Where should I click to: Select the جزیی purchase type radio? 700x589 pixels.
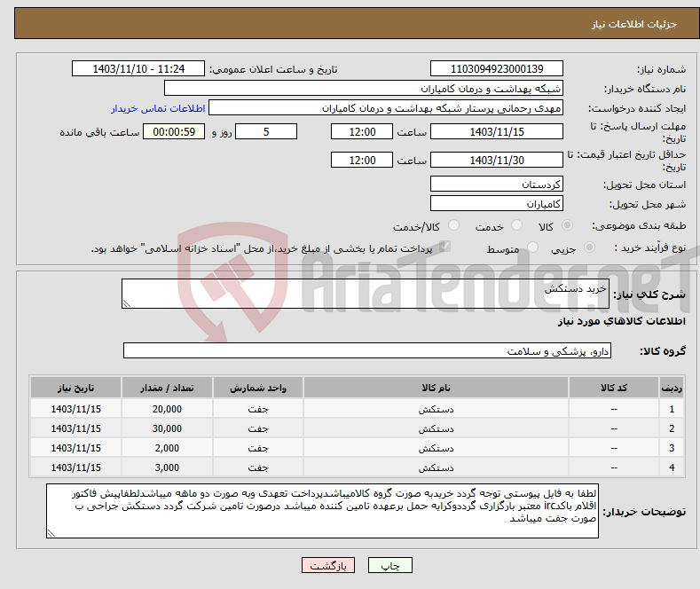tap(589, 247)
